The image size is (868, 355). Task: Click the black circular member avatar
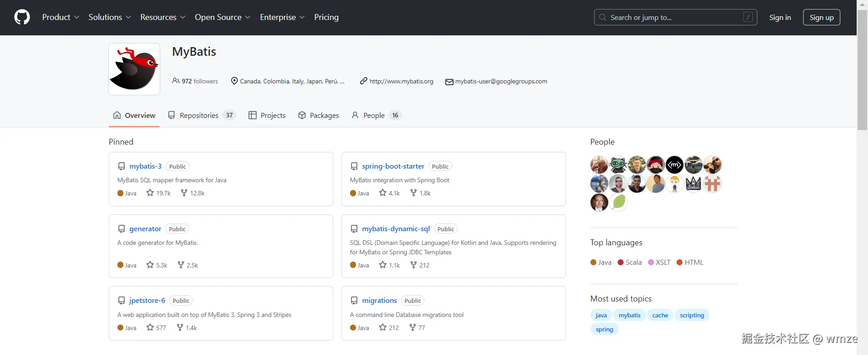coord(674,165)
